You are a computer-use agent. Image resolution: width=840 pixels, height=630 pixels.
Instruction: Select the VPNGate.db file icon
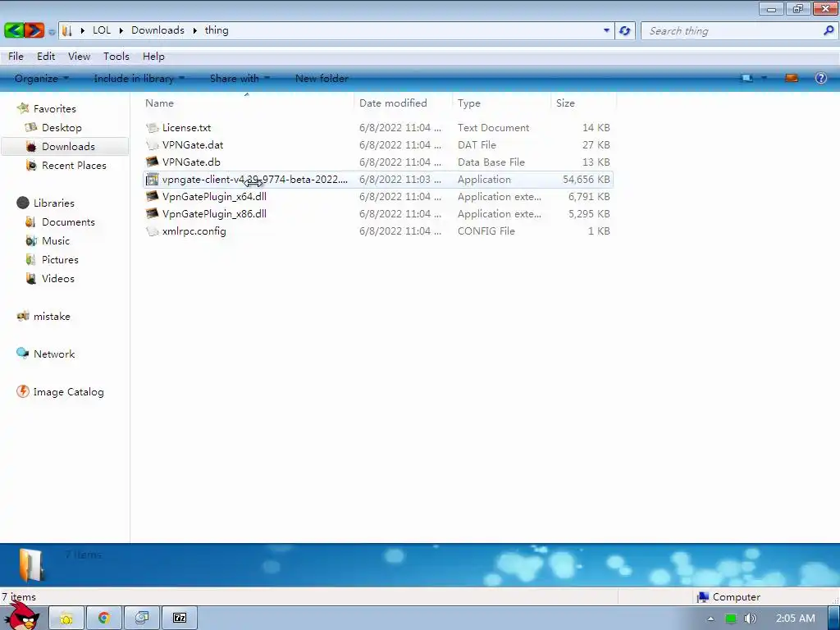(x=153, y=162)
